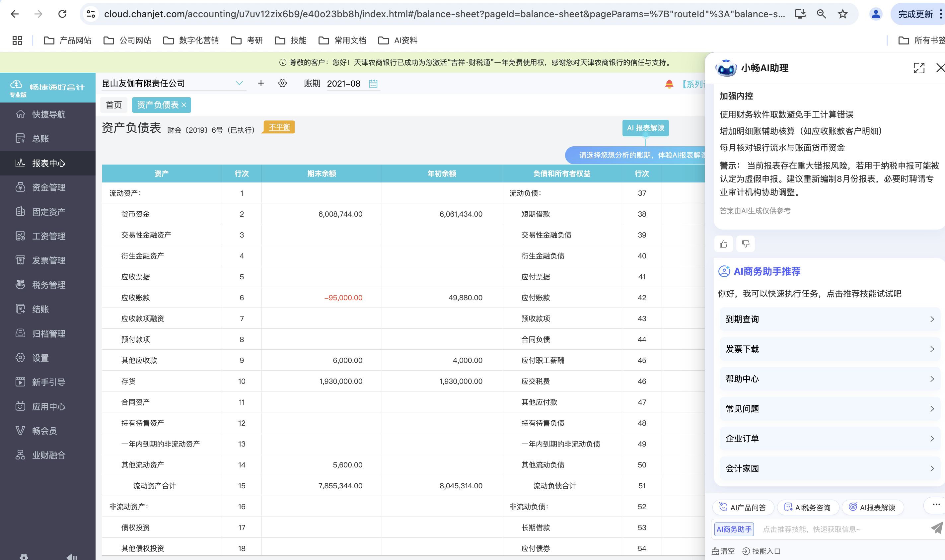Open 固定资产 in the sidebar menu
The image size is (945, 560).
coord(48,212)
